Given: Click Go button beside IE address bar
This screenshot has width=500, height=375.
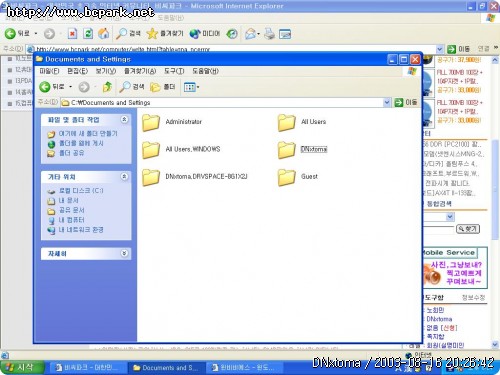Looking at the screenshot, I should pyautogui.click(x=458, y=49).
